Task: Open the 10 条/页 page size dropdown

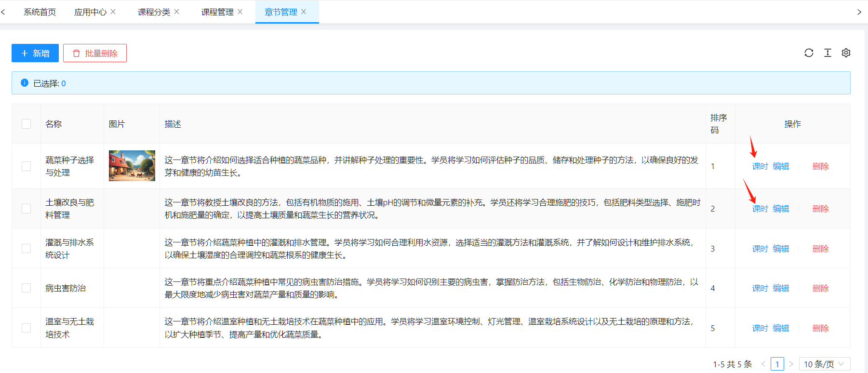Action: click(x=824, y=364)
